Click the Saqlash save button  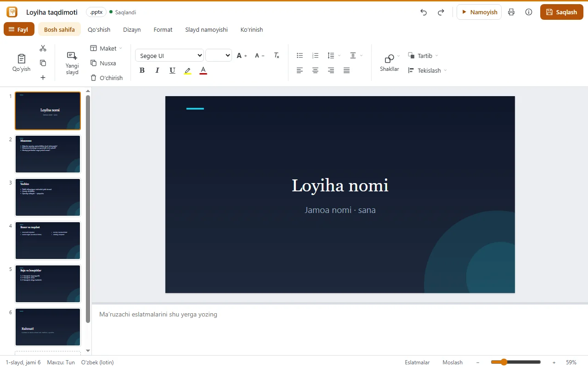561,12
